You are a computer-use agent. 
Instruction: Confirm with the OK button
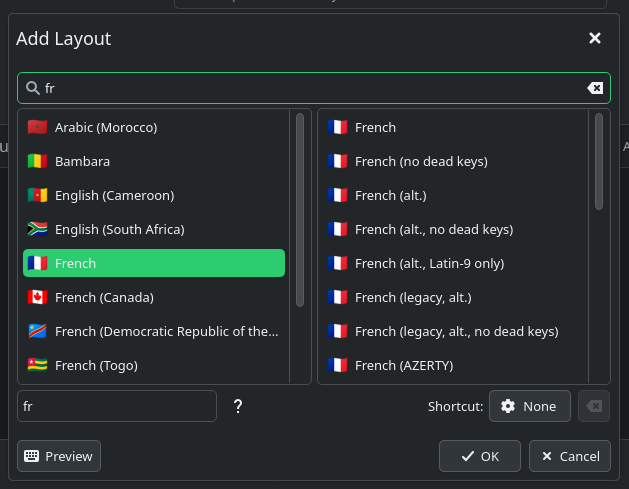click(x=479, y=456)
